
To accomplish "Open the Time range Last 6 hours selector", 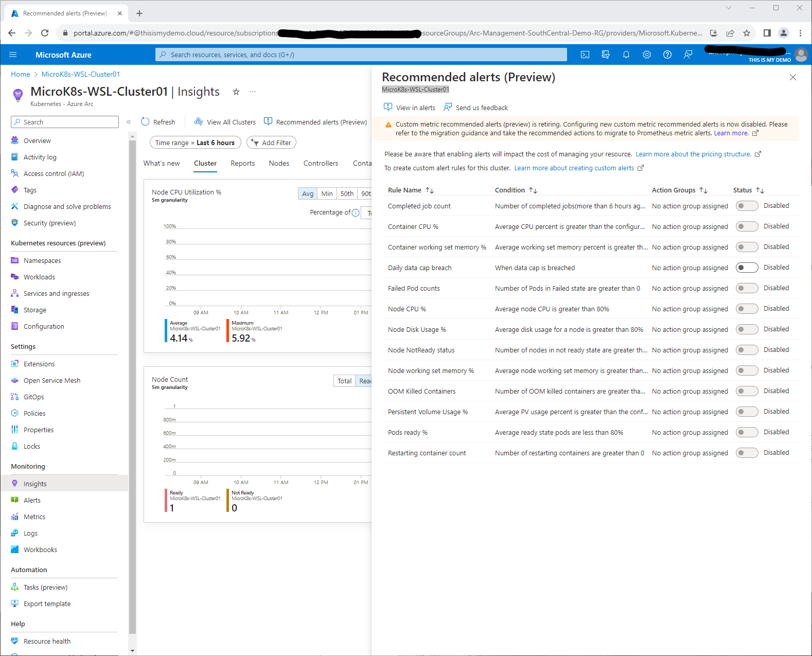I will 195,143.
